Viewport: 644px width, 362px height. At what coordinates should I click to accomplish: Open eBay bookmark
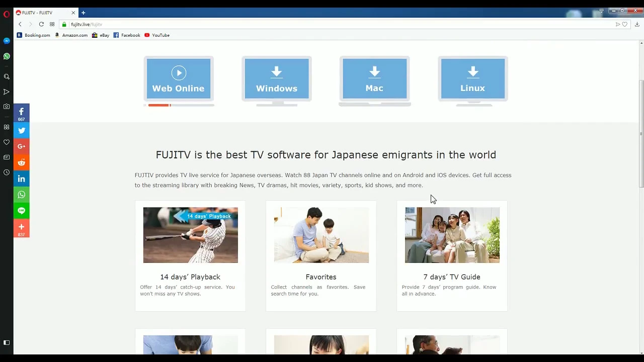tap(101, 35)
